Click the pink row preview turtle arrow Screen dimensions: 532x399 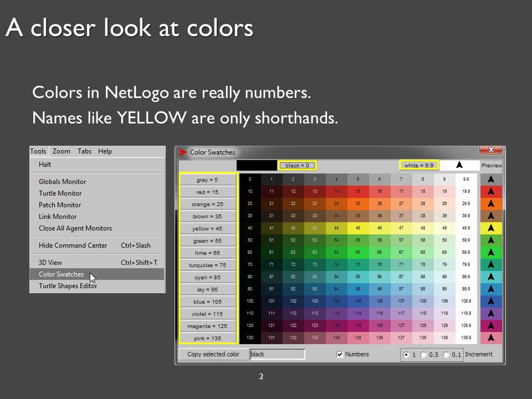tap(491, 338)
